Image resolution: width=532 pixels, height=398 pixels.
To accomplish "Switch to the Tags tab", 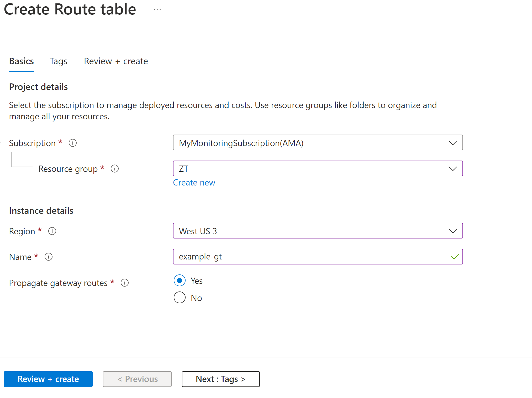I will (x=59, y=61).
